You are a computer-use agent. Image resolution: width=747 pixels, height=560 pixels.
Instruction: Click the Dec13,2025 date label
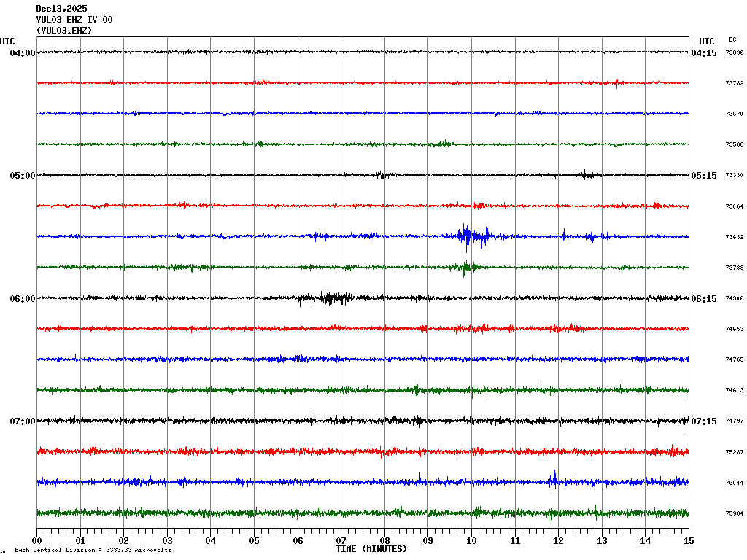pos(61,9)
